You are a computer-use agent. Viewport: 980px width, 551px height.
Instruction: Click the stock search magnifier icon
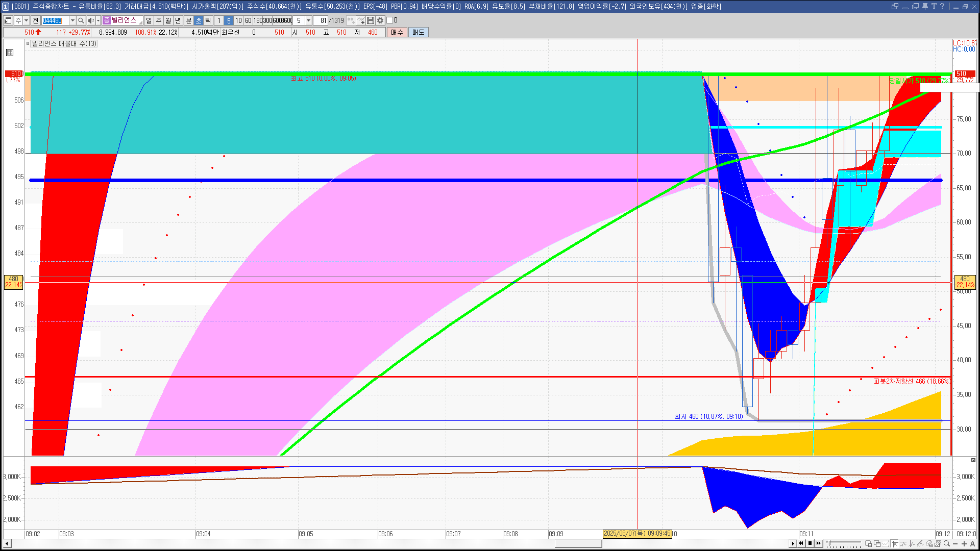click(81, 20)
